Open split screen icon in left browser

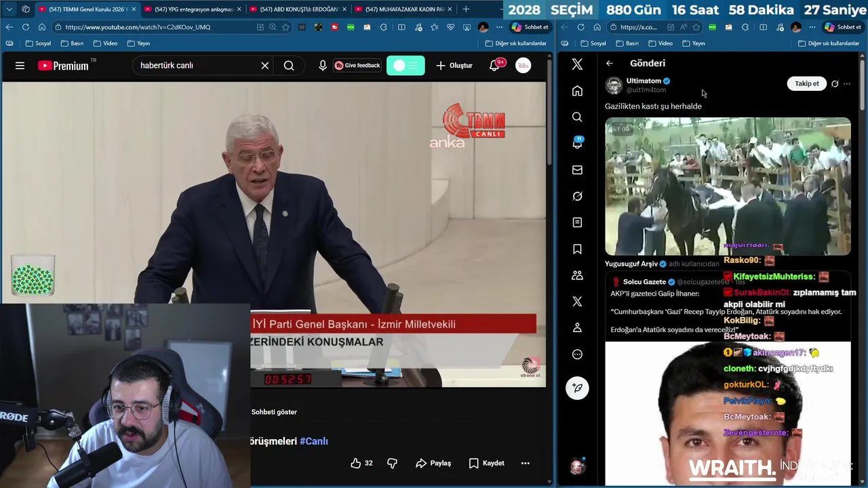[401, 27]
